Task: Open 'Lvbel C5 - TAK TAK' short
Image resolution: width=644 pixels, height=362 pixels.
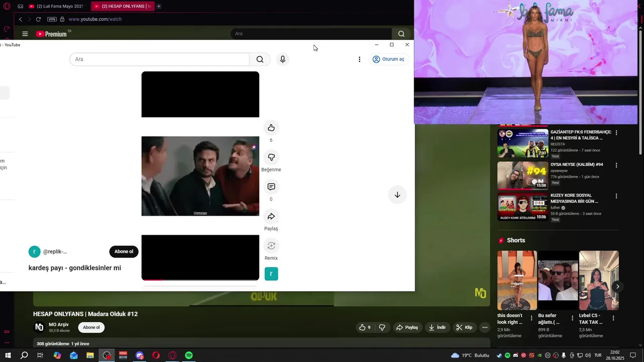Action: [x=599, y=280]
